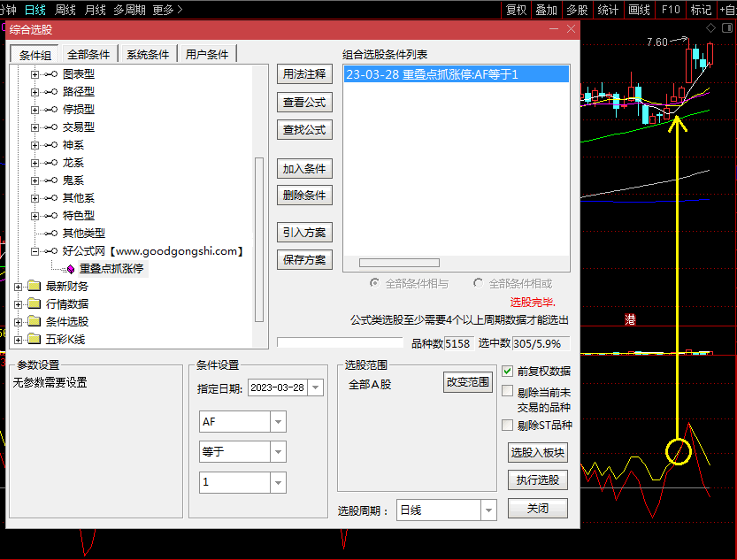The image size is (737, 560).
Task: Expand the 鬼系 tree node
Action: [35, 180]
